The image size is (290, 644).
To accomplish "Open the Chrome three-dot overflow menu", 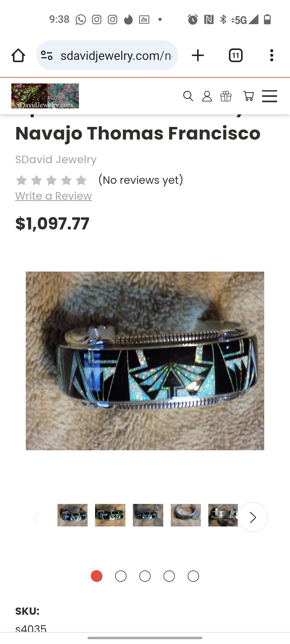I will click(271, 55).
